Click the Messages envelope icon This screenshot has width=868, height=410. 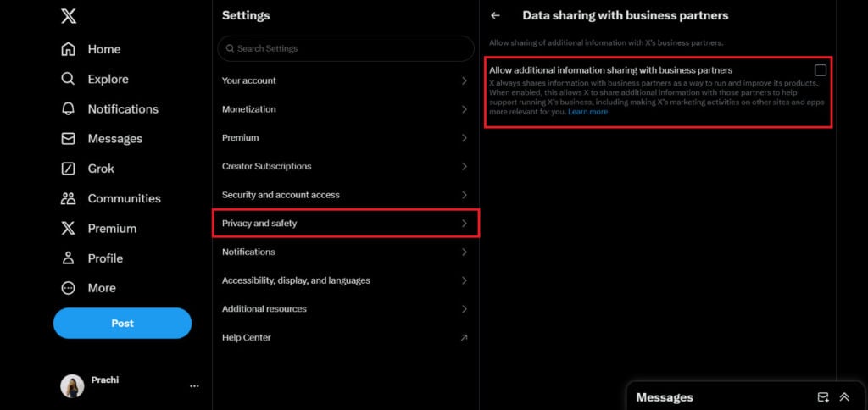pos(68,139)
